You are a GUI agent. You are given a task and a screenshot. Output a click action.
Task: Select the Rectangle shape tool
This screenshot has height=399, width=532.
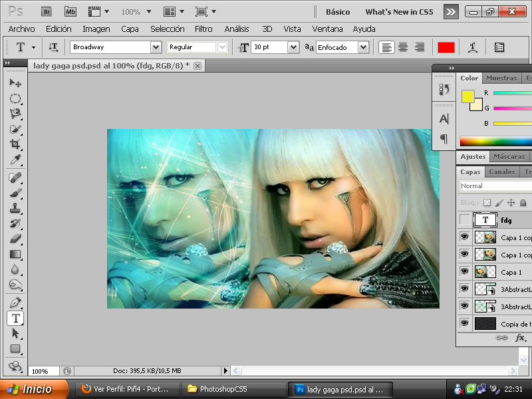click(x=15, y=348)
